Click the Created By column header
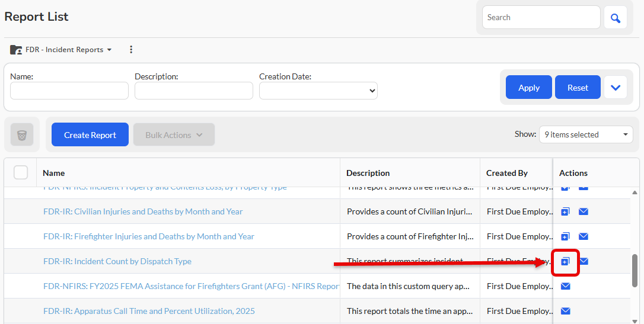 [x=507, y=173]
